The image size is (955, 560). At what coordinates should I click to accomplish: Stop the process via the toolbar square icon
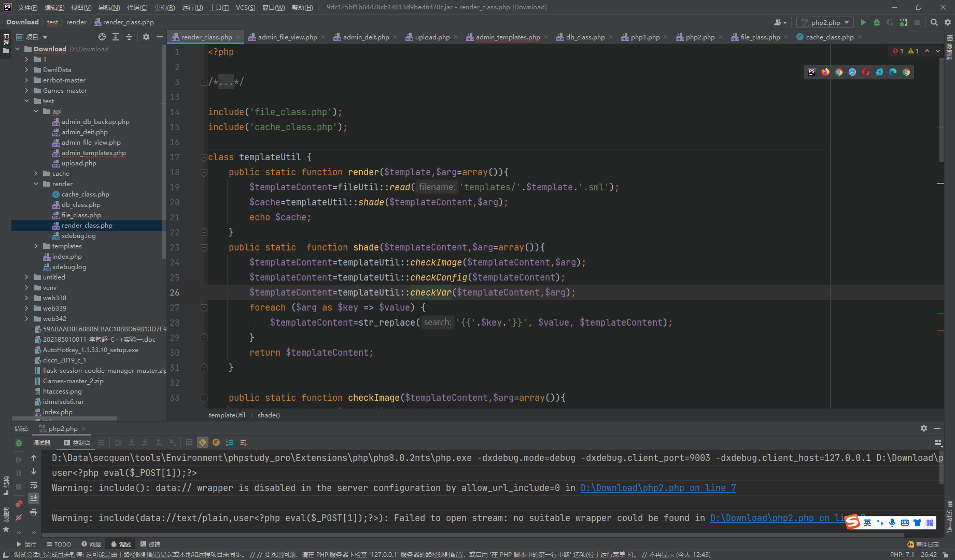click(917, 22)
